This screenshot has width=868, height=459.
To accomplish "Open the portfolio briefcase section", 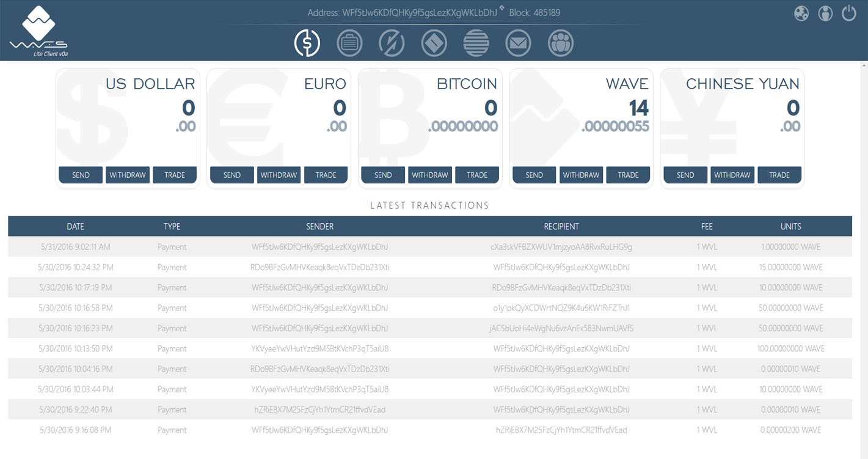I will click(349, 43).
